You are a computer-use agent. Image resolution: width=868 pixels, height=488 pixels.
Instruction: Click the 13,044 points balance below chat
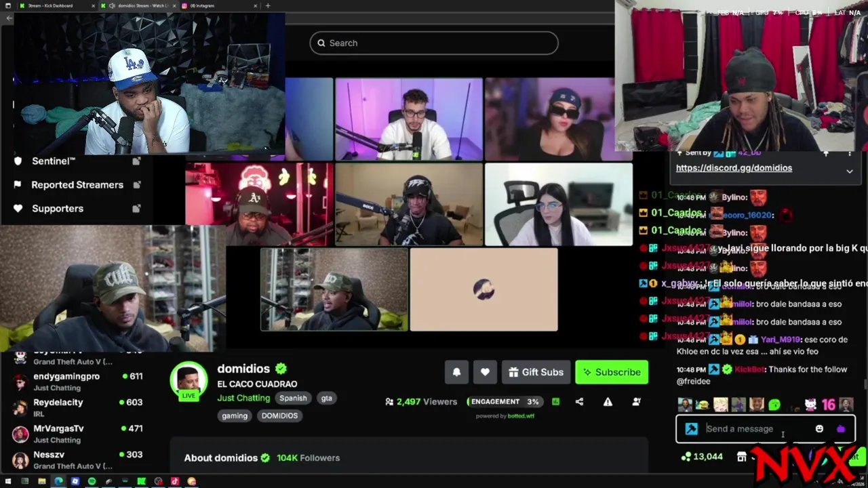[703, 457]
